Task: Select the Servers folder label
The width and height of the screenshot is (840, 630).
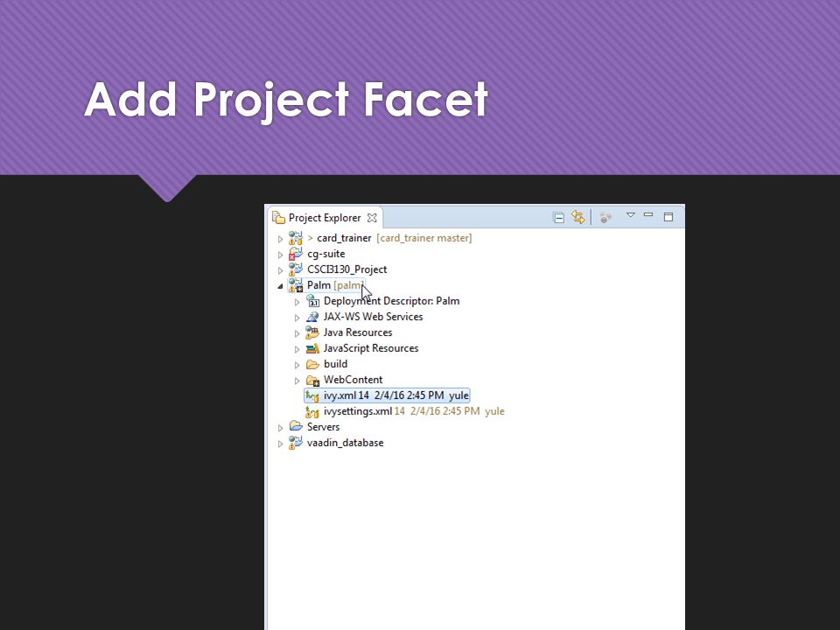Action: click(323, 427)
